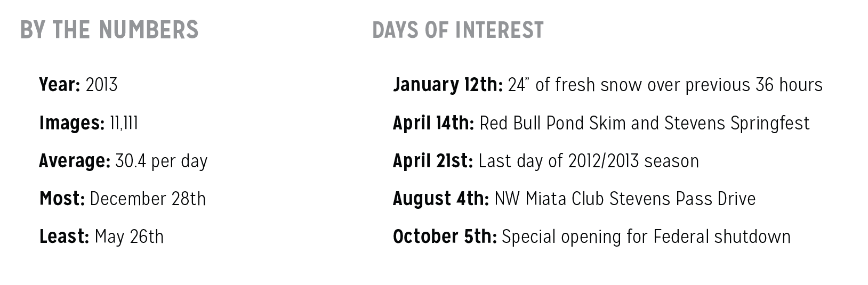The image size is (868, 285).
Task: Click the December 28th value
Action: (148, 199)
